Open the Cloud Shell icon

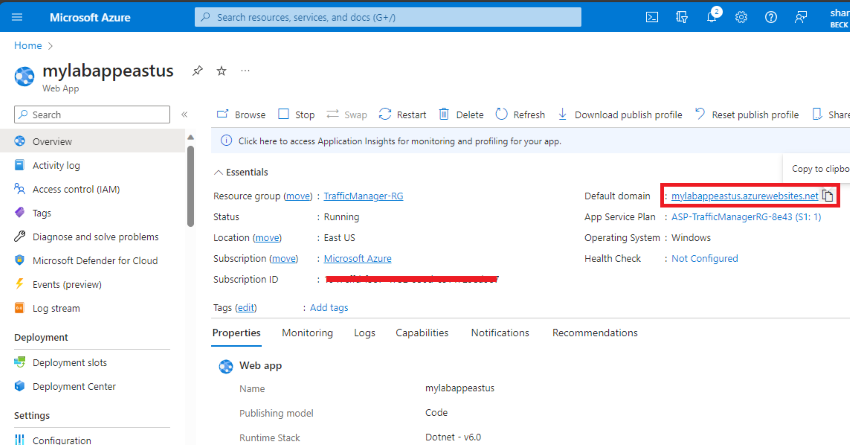click(652, 17)
